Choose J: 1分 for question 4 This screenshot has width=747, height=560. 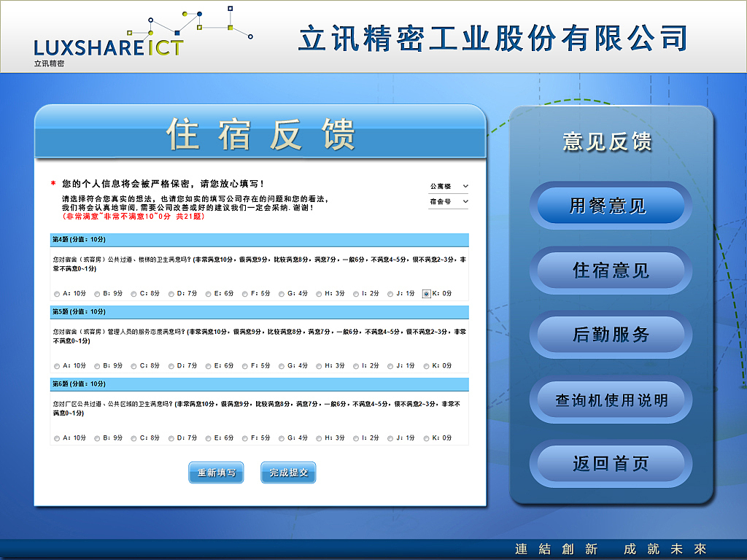[x=390, y=294]
